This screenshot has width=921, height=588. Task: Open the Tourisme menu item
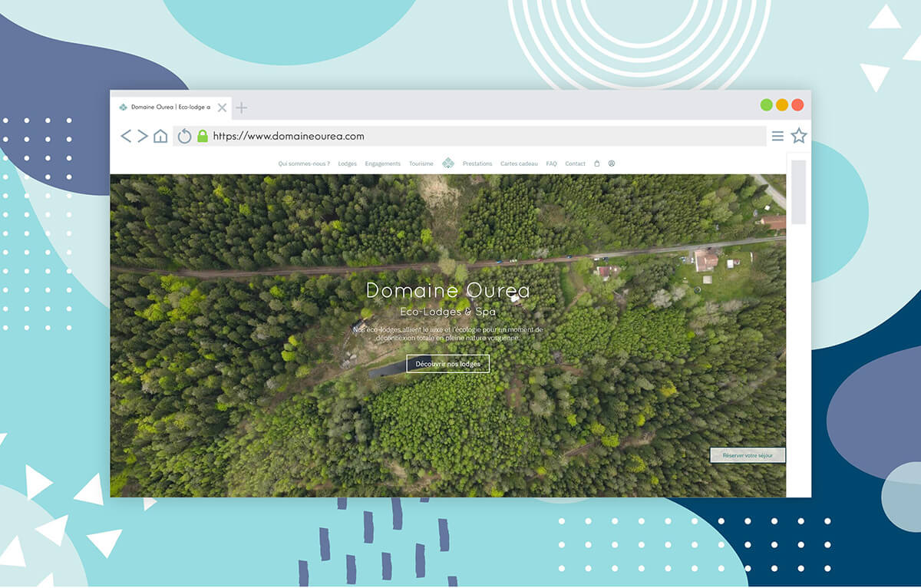click(x=421, y=164)
